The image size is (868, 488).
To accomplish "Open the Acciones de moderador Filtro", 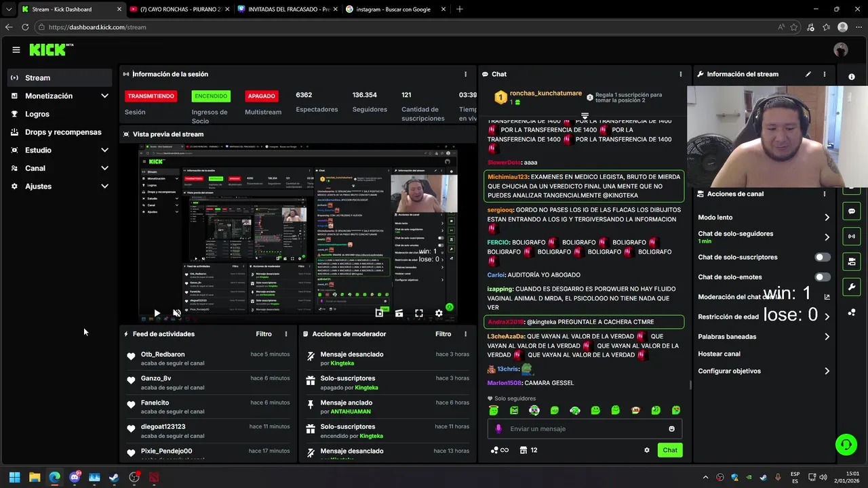I will click(x=443, y=334).
